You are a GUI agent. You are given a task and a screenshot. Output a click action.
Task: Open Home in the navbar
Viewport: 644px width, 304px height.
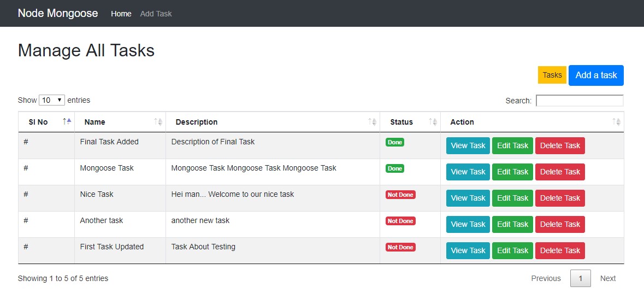coord(121,14)
